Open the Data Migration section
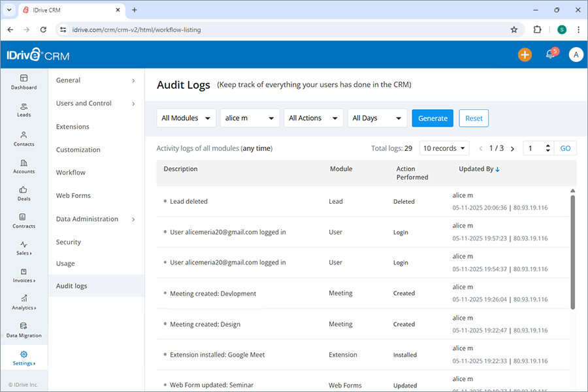 [x=24, y=331]
